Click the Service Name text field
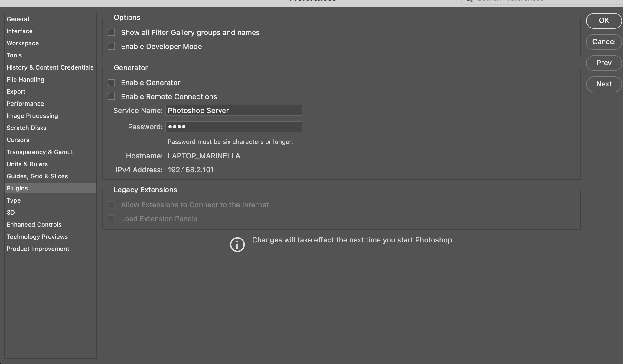This screenshot has height=364, width=623. click(x=233, y=110)
